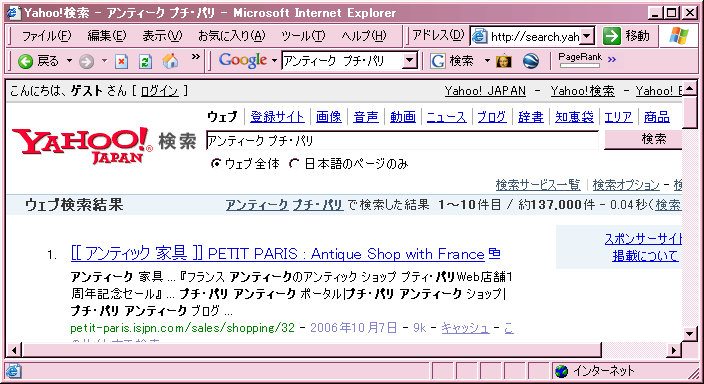
Task: Click スポンサーサイト link
Action: (x=643, y=238)
